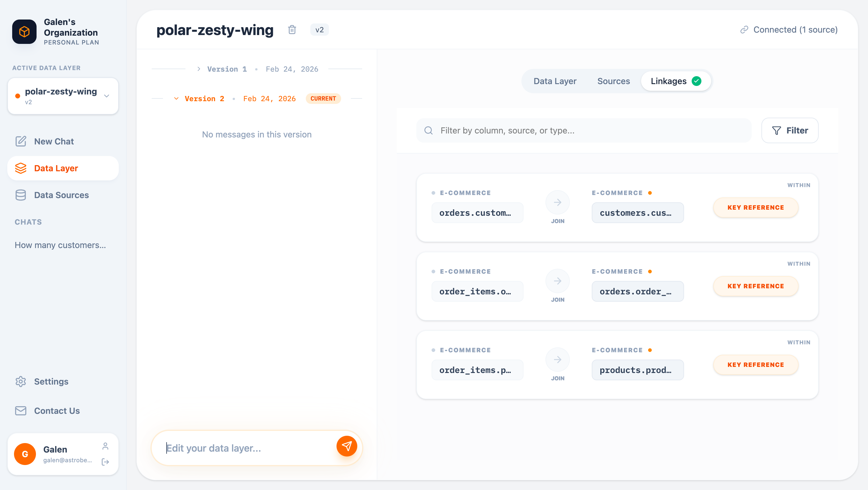Click the New Chat pencil icon

tap(20, 141)
